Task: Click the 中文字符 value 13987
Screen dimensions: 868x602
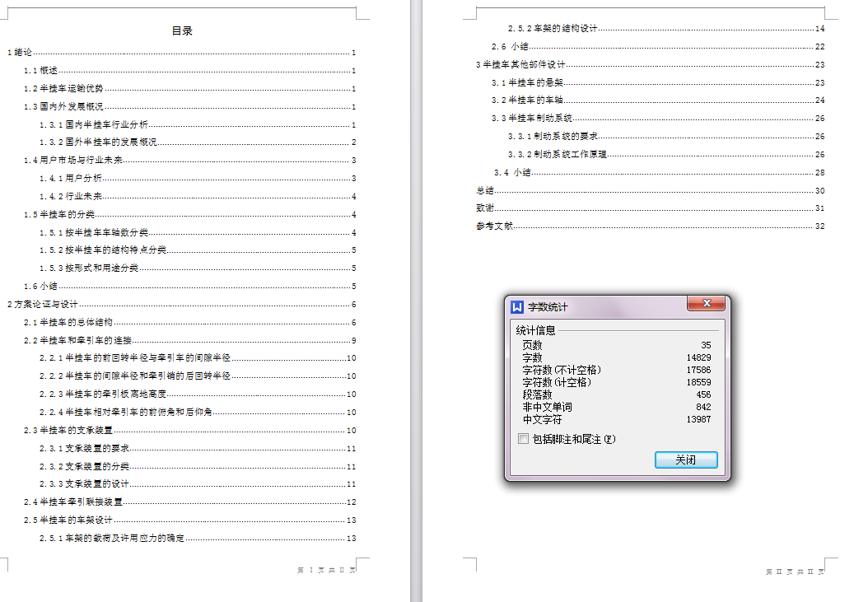Action: click(x=698, y=419)
